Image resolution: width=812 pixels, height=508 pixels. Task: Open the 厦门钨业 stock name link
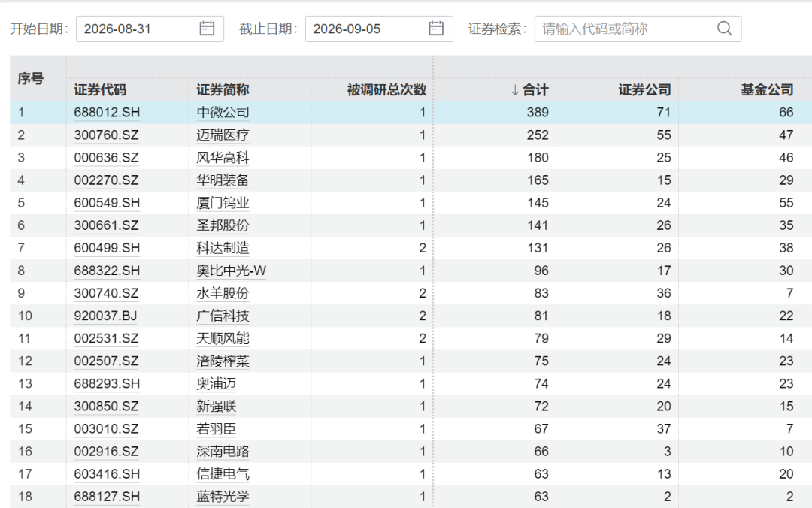click(x=223, y=203)
